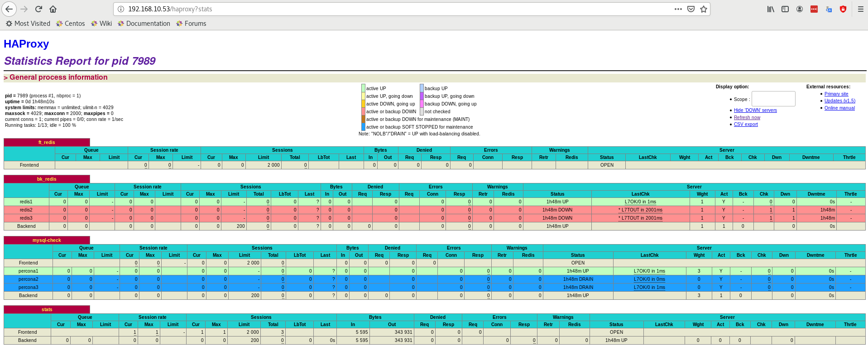Click Hide 'DOWN' servers link
Viewport: 868px width, 351px height.
point(755,110)
